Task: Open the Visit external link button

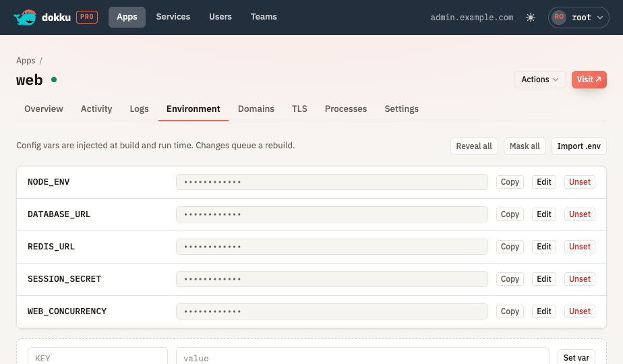Action: [x=589, y=80]
